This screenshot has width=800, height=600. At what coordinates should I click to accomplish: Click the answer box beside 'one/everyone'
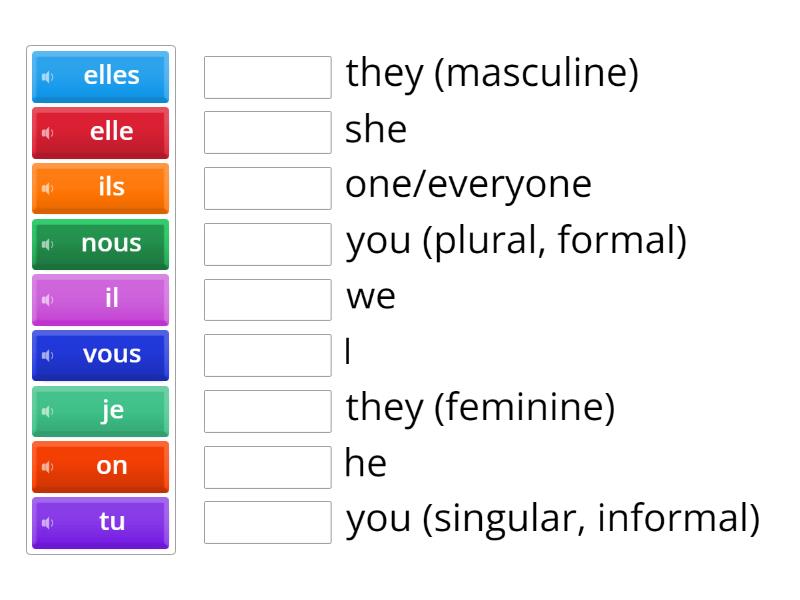pos(267,186)
